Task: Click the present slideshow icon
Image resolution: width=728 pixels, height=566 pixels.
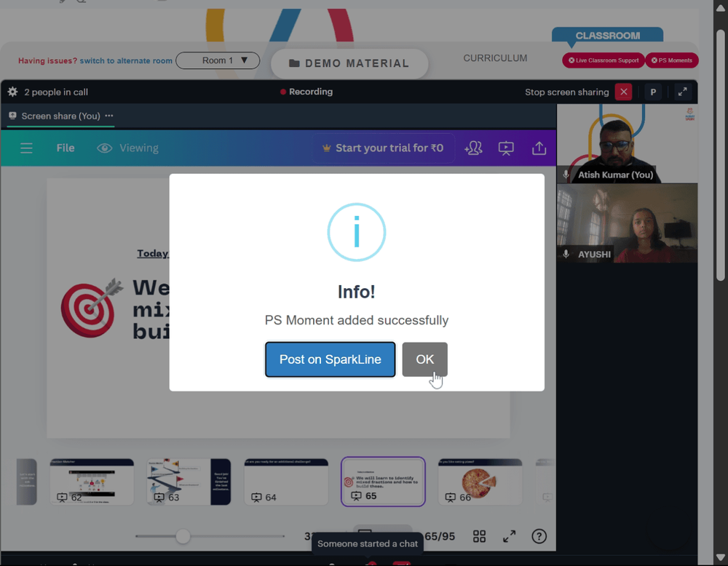Action: click(x=506, y=148)
